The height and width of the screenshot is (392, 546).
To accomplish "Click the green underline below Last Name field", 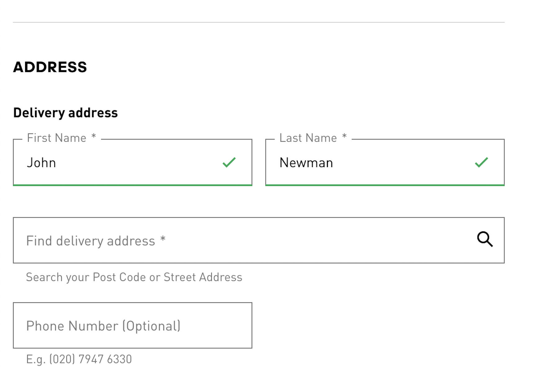I will click(385, 185).
